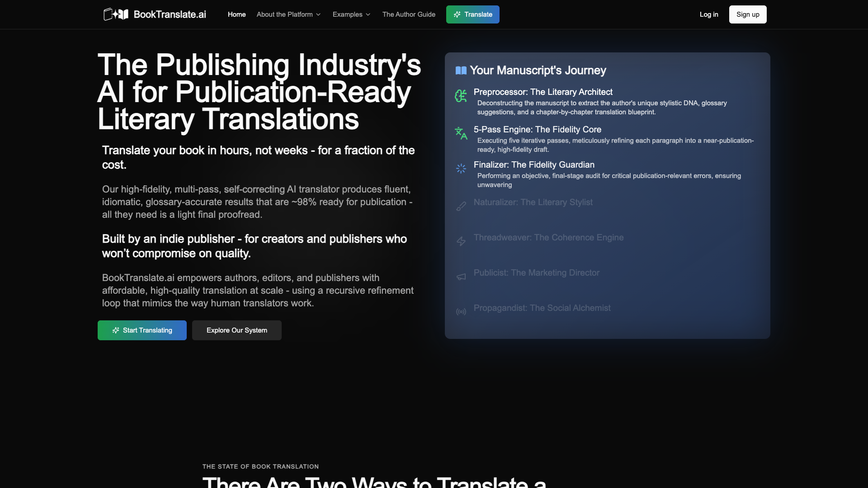Open The Author Guide page
868x488 pixels.
click(x=409, y=14)
